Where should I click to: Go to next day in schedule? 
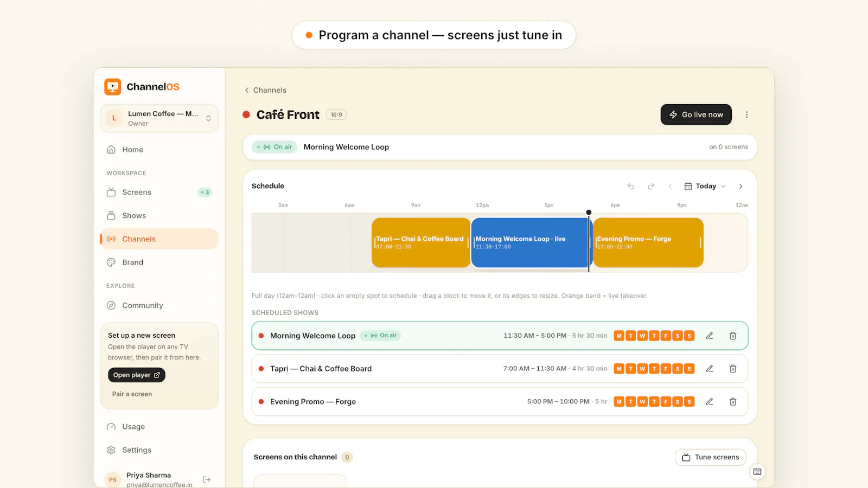tap(741, 187)
